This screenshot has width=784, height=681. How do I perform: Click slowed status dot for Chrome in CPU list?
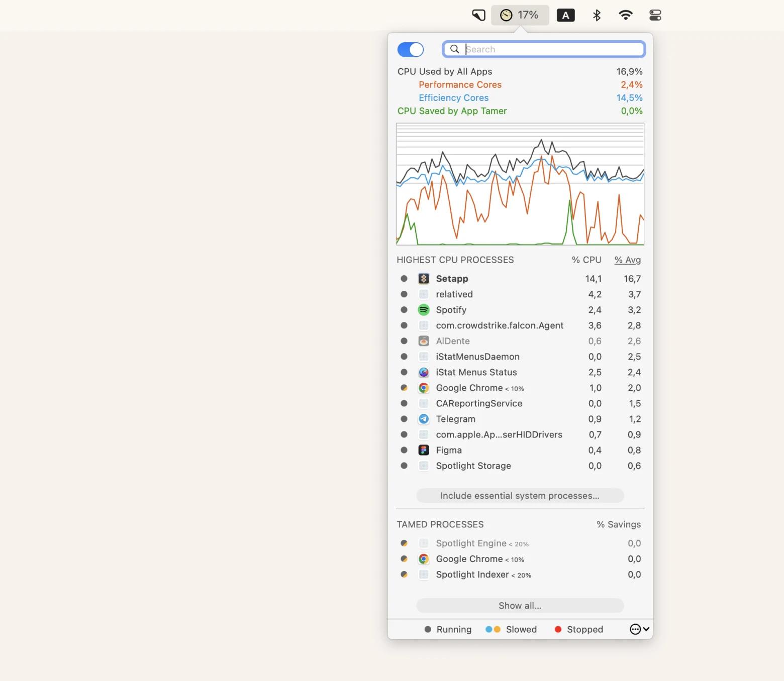(x=404, y=388)
